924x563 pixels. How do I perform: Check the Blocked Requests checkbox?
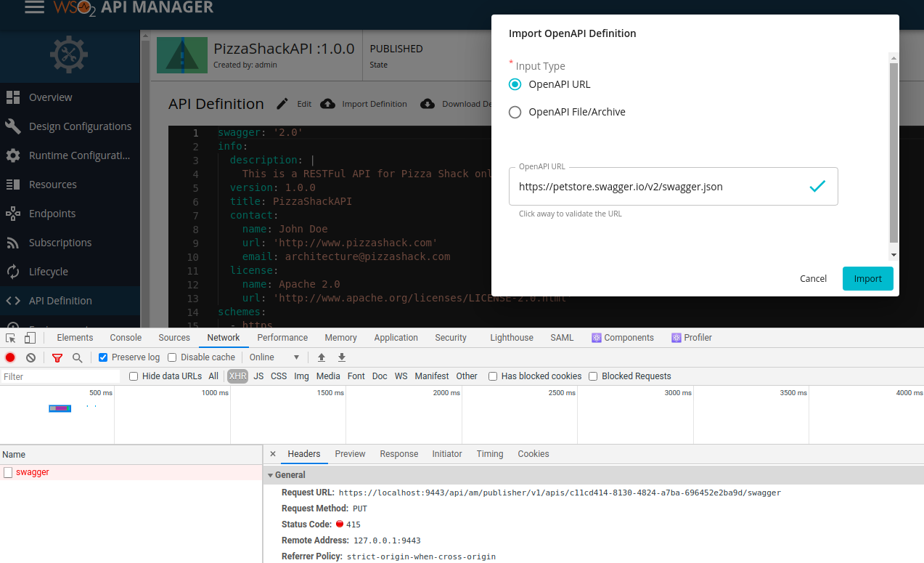pyautogui.click(x=593, y=376)
